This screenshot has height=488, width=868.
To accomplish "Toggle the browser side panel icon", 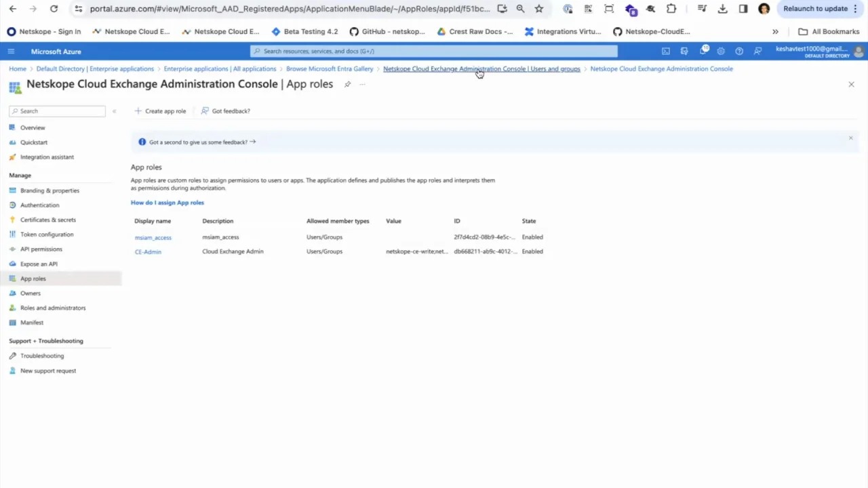I will 743,9.
